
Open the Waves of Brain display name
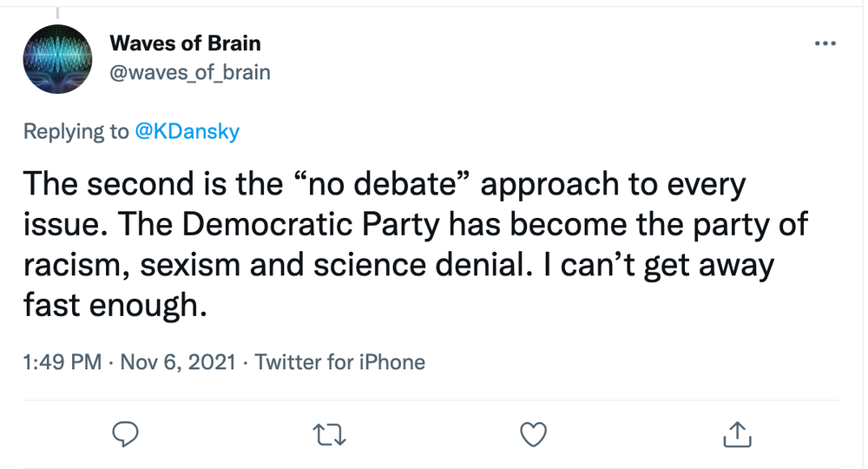[x=185, y=43]
